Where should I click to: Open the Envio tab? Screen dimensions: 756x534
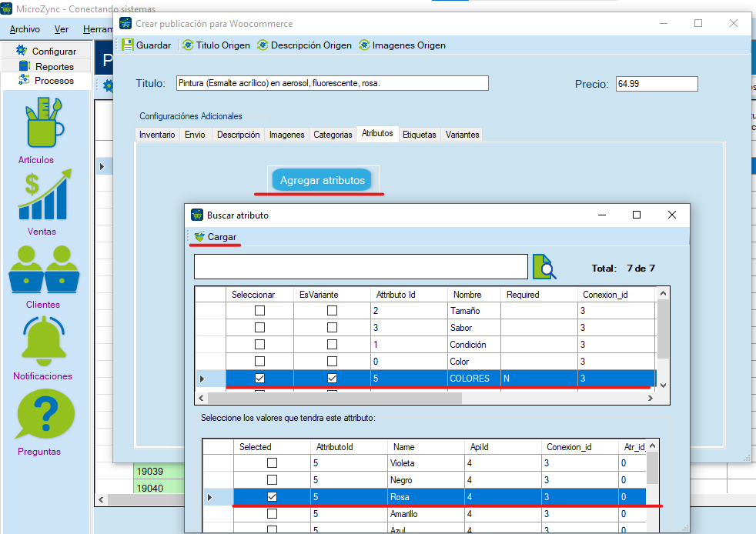[195, 135]
